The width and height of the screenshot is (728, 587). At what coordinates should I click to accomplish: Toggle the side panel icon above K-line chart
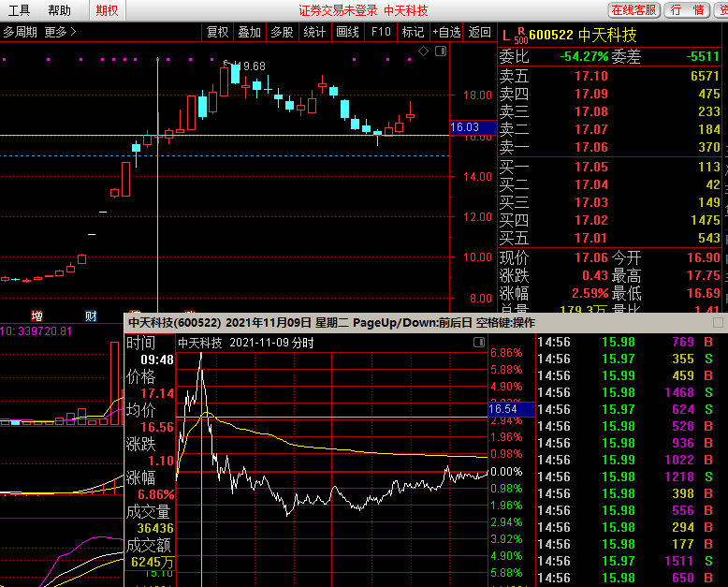[x=441, y=51]
